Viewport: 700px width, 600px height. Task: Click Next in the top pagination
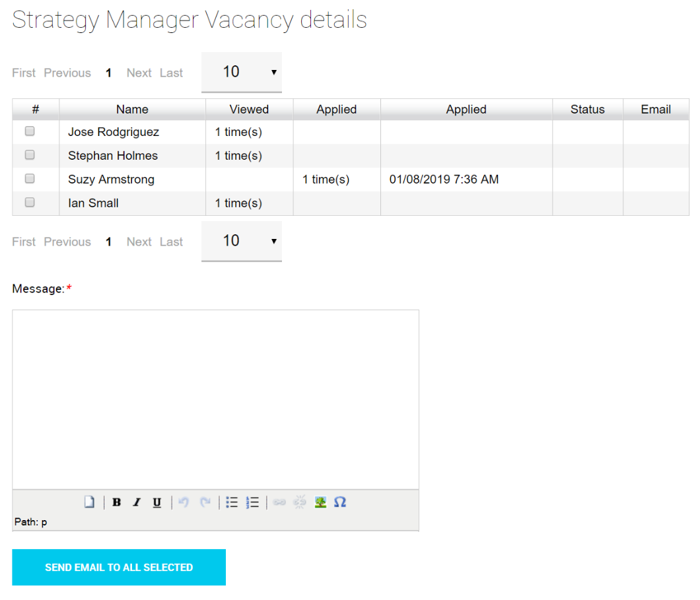[139, 73]
